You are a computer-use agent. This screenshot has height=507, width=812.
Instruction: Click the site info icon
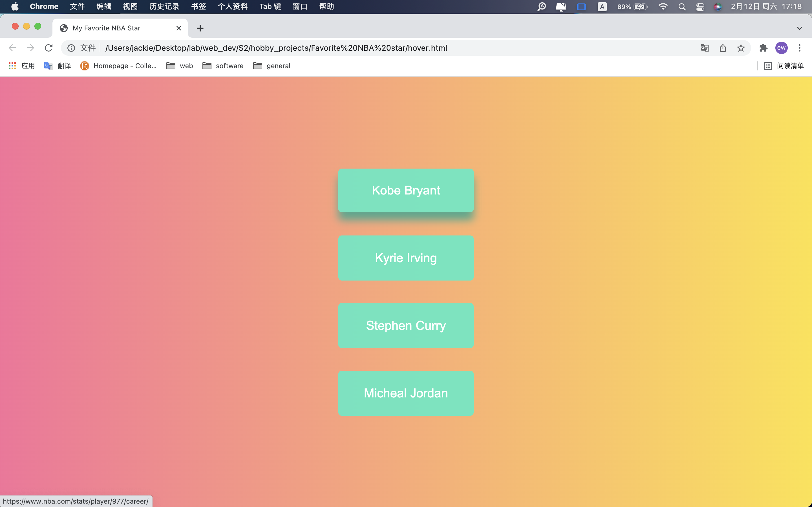71,48
